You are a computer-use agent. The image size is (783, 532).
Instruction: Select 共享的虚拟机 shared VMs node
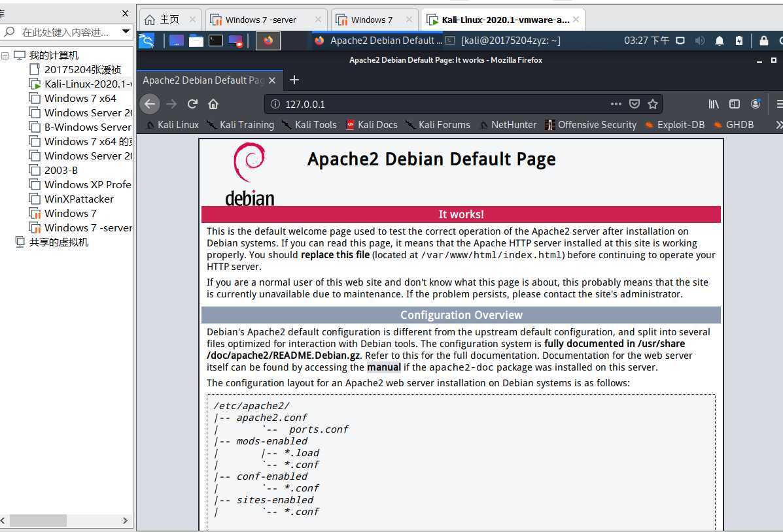point(52,242)
